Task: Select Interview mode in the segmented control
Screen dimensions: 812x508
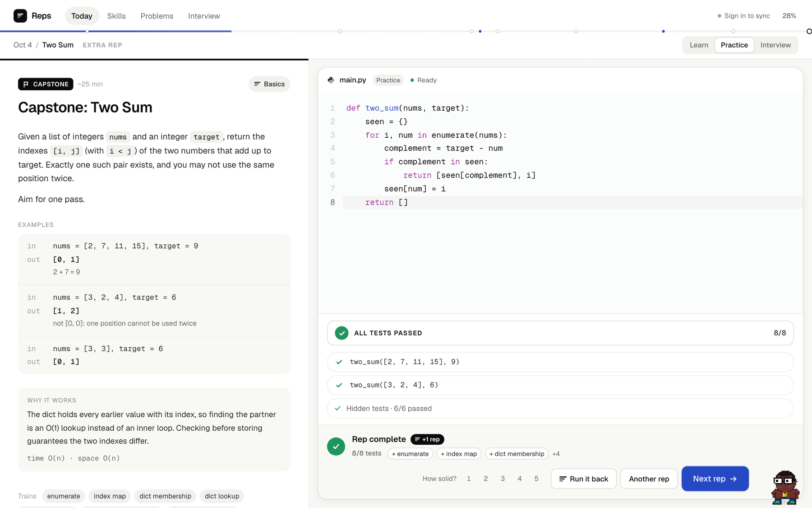Action: click(x=775, y=45)
